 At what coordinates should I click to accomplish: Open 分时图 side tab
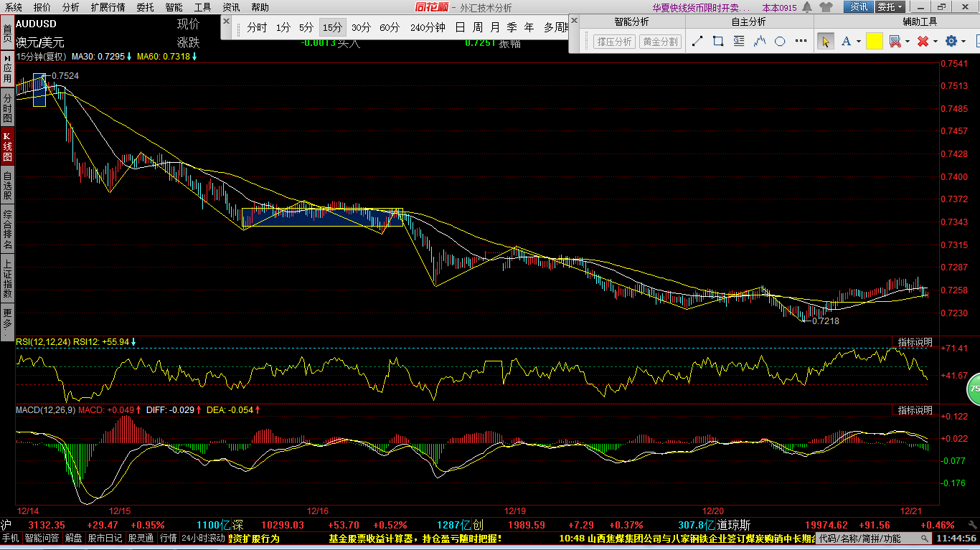pos(7,108)
